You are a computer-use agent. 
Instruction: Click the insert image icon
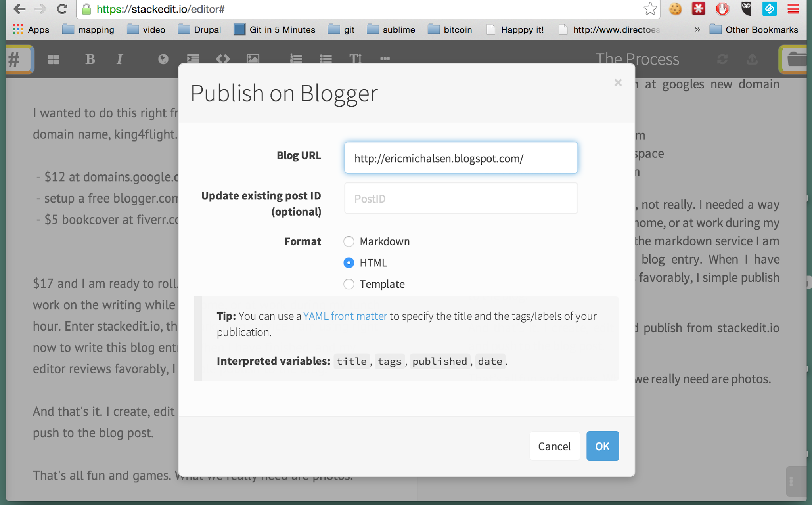point(253,59)
